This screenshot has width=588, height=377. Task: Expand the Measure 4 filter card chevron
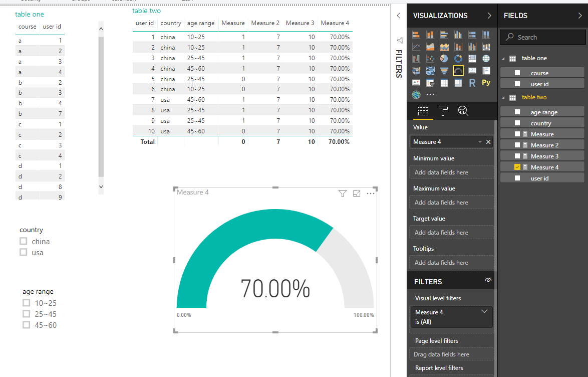coord(484,311)
